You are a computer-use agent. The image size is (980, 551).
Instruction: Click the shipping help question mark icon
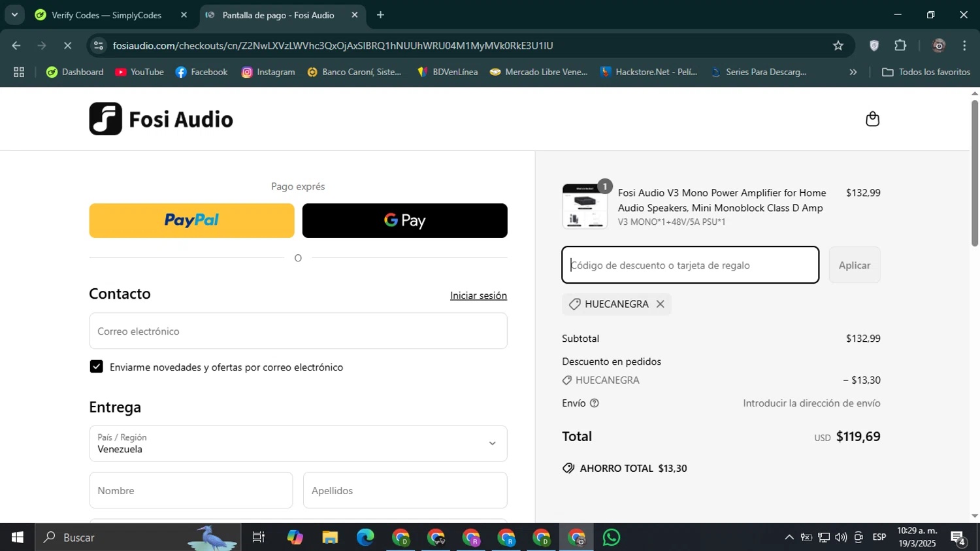[594, 403]
